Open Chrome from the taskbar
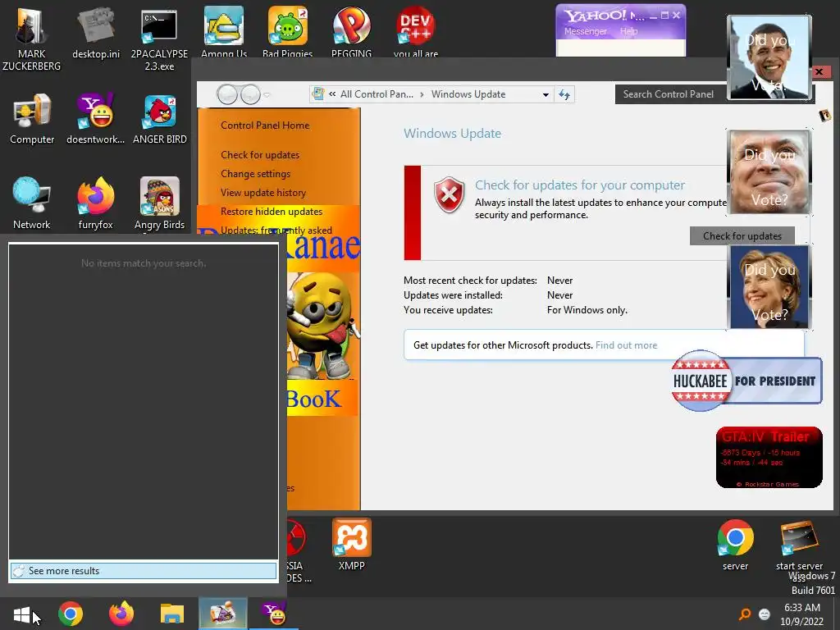840x630 pixels. (x=71, y=614)
